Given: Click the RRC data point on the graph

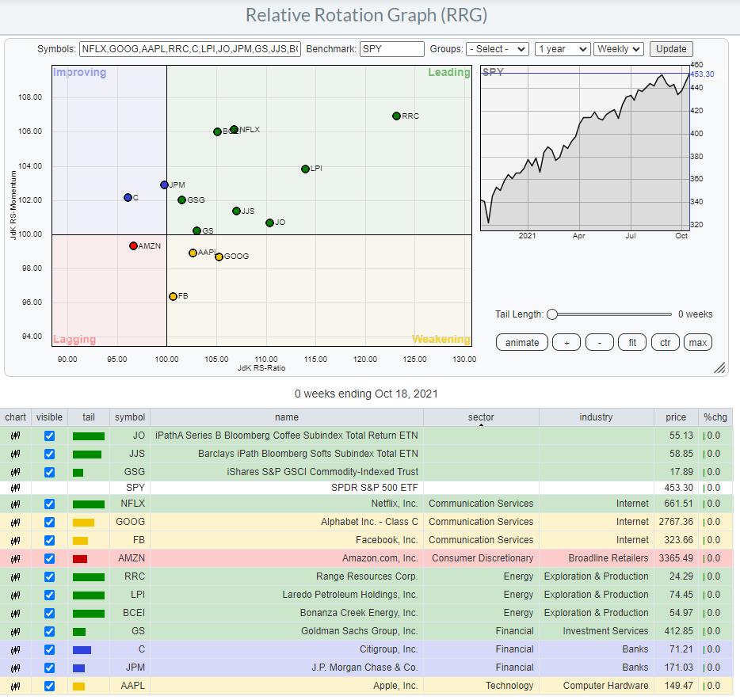Looking at the screenshot, I should tap(396, 116).
